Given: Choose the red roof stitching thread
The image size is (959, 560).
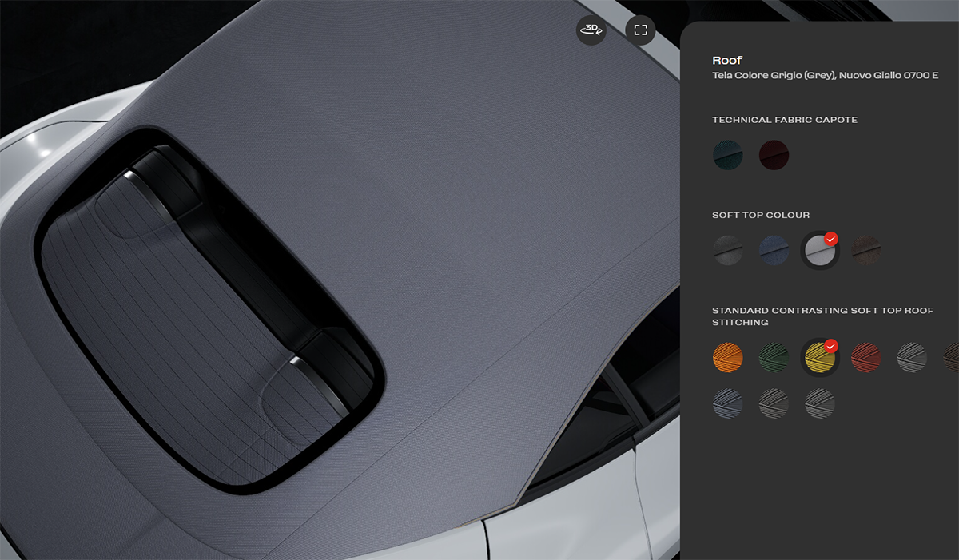Looking at the screenshot, I should click(866, 357).
